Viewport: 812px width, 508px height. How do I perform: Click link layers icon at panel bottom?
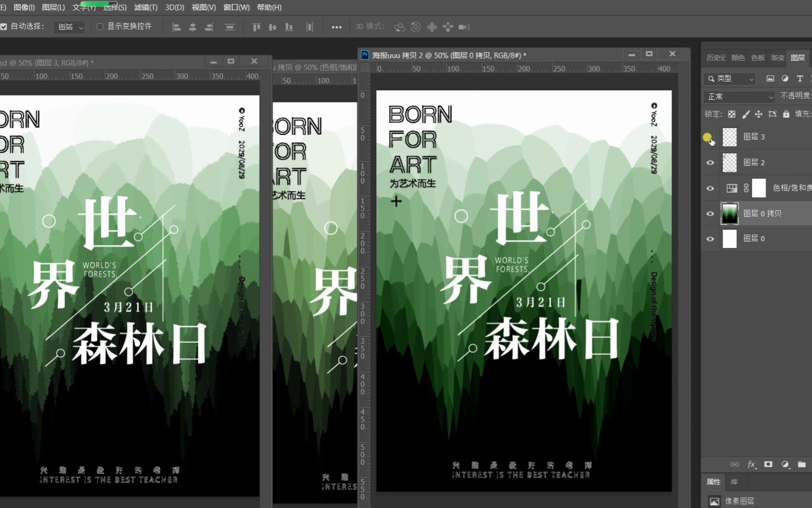734,465
